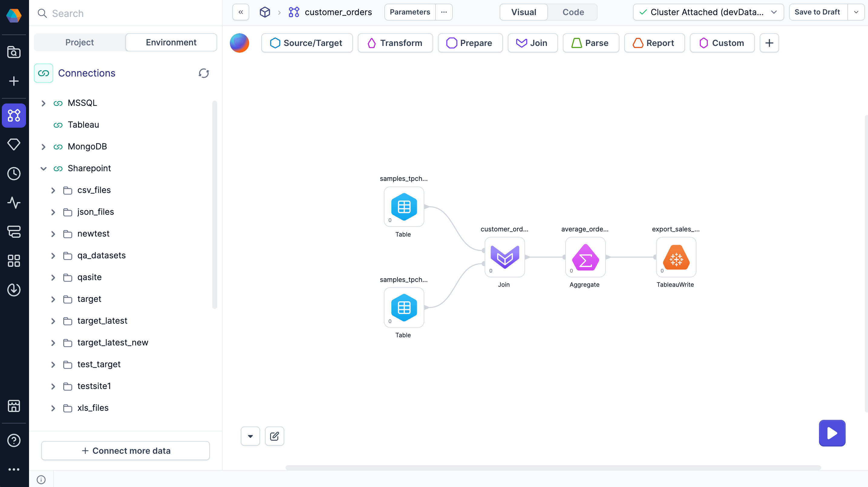This screenshot has width=868, height=487.
Task: Select the pipelines sidebar icon
Action: 14,116
